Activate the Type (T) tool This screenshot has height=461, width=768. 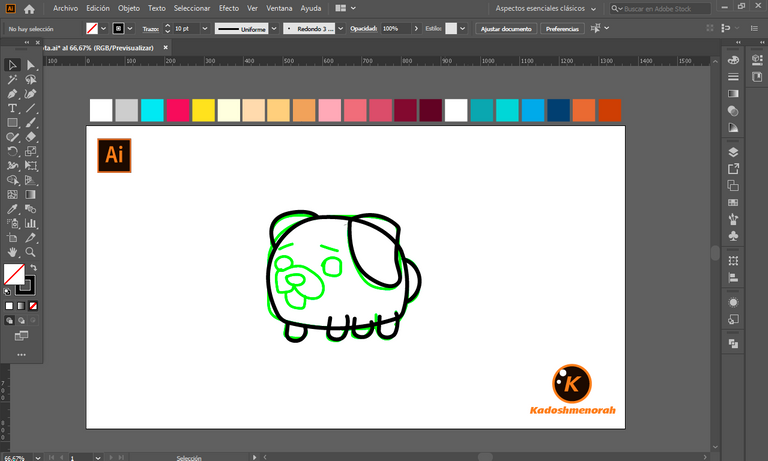click(x=12, y=108)
